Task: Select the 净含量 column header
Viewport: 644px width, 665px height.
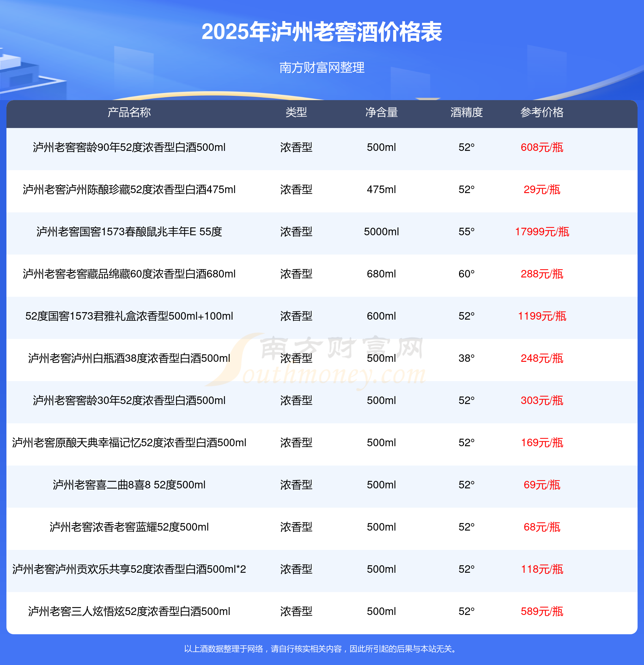Action: pyautogui.click(x=381, y=112)
